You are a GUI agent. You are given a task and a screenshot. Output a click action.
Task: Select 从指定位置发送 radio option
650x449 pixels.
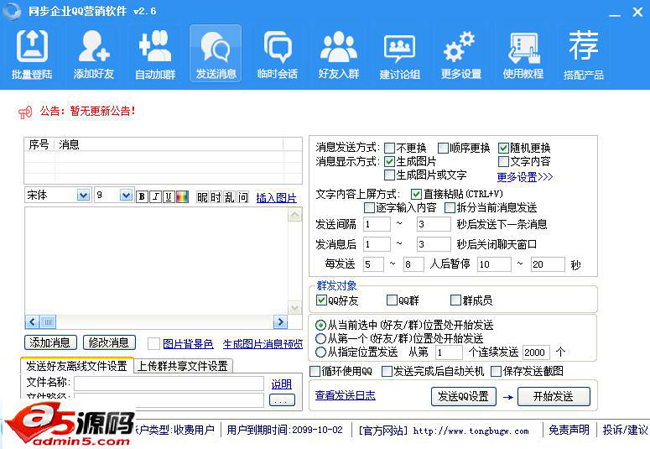click(320, 352)
